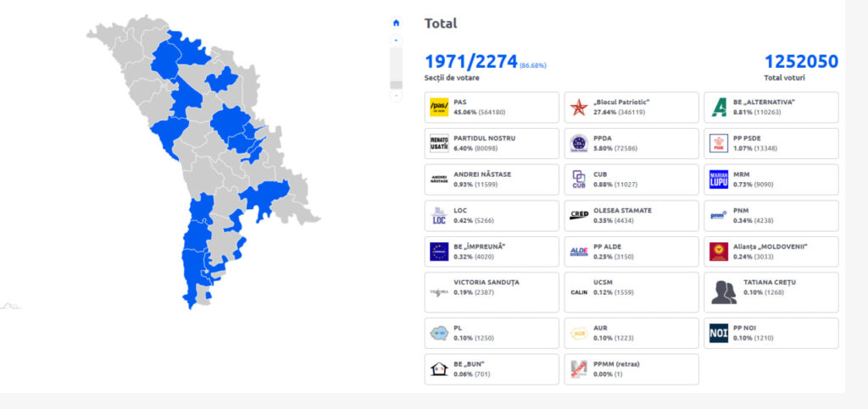Screen dimensions: 868x409
Task: Click the green ALTERNATIVA logo
Action: [x=719, y=108]
